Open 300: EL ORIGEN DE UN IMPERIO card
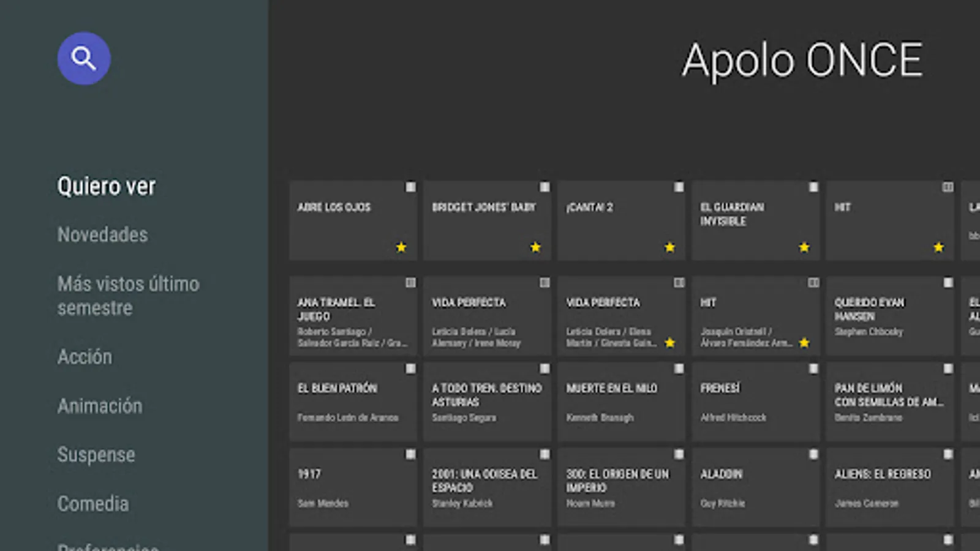980x551 pixels. coord(621,487)
